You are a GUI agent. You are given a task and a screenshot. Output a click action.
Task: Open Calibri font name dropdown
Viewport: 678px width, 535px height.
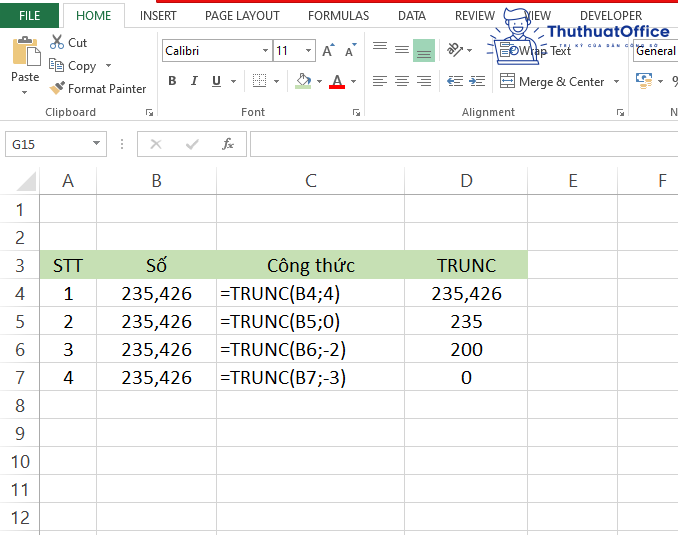click(x=265, y=51)
